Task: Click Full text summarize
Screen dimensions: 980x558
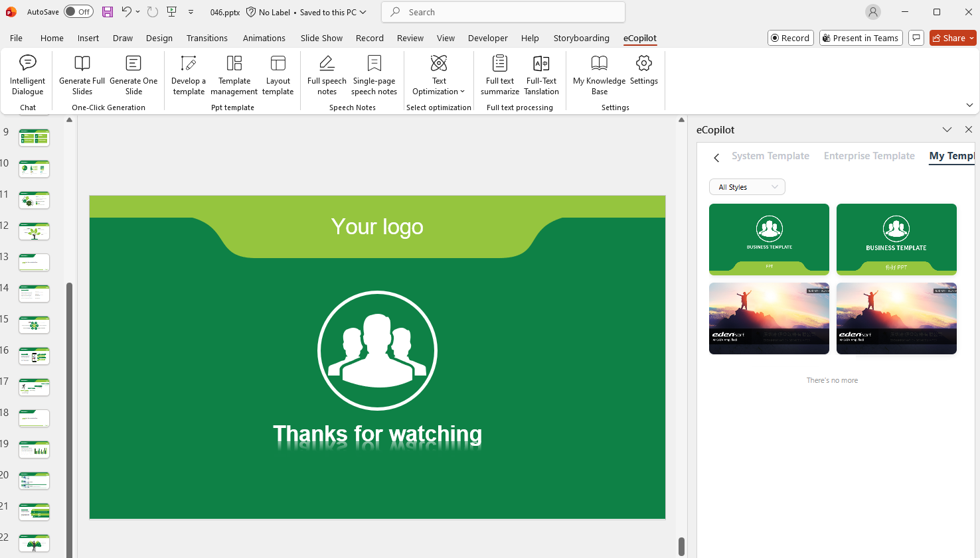Action: pos(499,75)
